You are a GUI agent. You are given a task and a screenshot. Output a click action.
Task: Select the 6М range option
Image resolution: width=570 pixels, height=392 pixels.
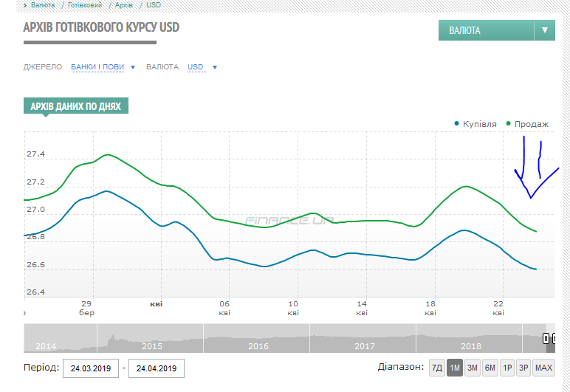pyautogui.click(x=490, y=368)
